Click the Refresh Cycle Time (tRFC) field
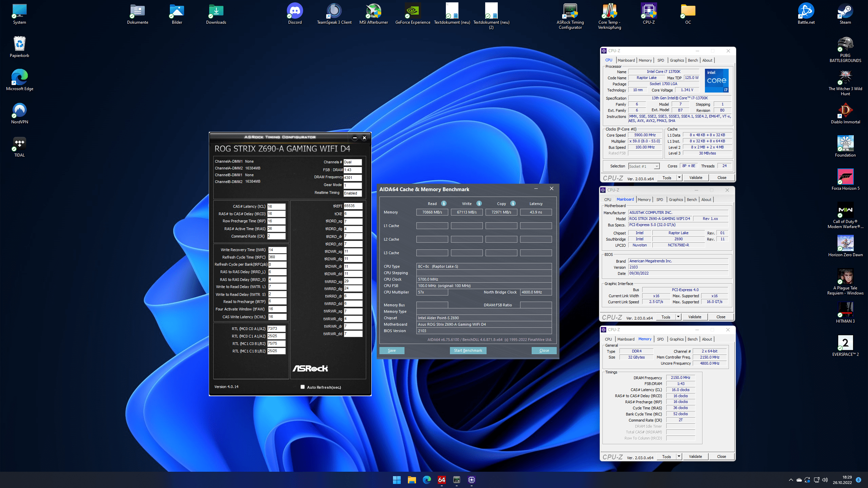Viewport: 868px width, 488px height. click(x=277, y=257)
